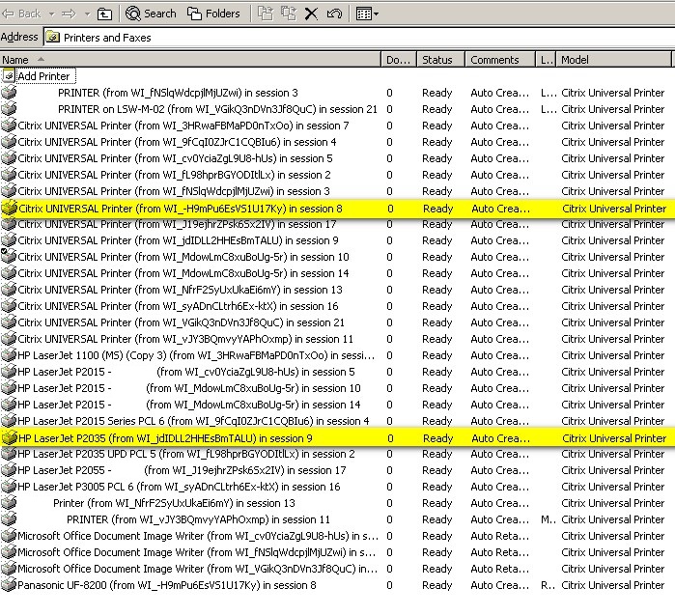This screenshot has width=675, height=616.
Task: Click Ready status of Panasonic UF-8200
Action: point(436,585)
